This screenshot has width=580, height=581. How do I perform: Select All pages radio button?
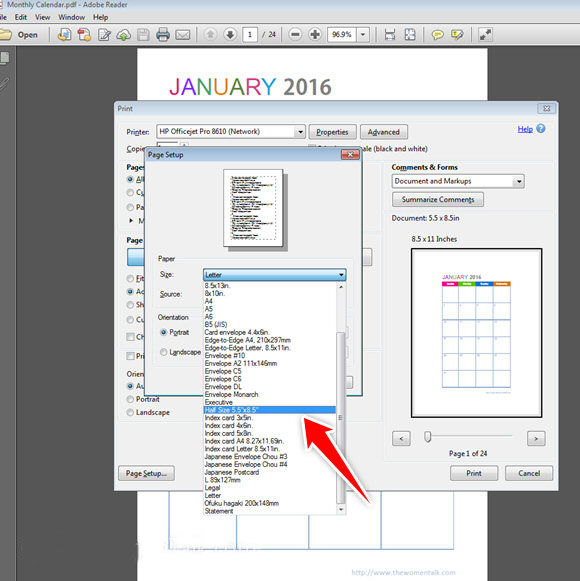point(130,179)
